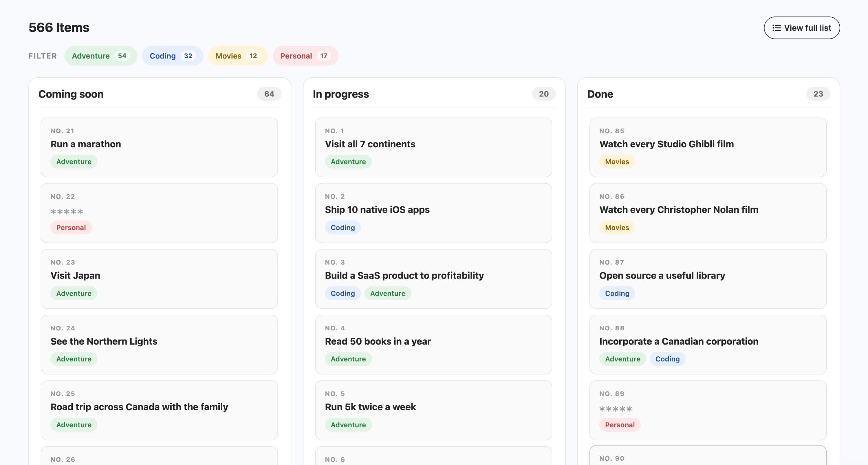Click Adventure tag on Visit Japan
This screenshot has width=868, height=465.
(74, 293)
